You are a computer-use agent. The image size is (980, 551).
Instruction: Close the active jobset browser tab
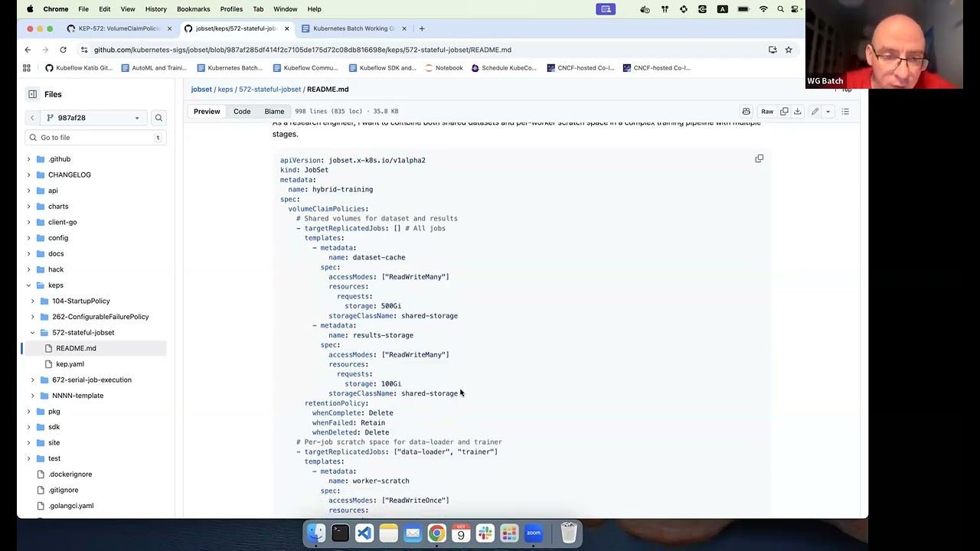[x=286, y=28]
